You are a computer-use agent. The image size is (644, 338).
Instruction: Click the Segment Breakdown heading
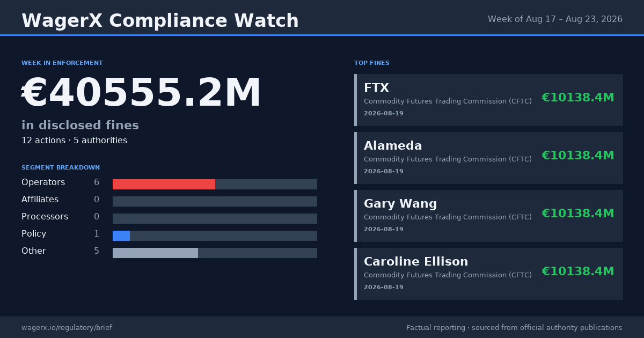(61, 167)
